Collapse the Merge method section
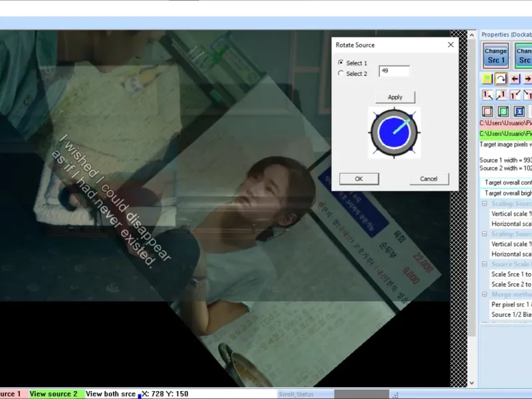This screenshot has height=399, width=532. point(484,294)
